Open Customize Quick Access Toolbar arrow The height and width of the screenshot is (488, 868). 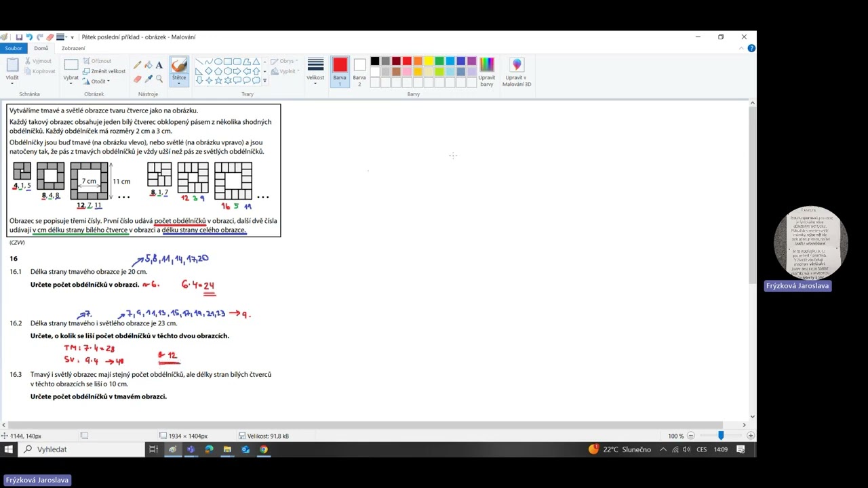[x=72, y=37]
